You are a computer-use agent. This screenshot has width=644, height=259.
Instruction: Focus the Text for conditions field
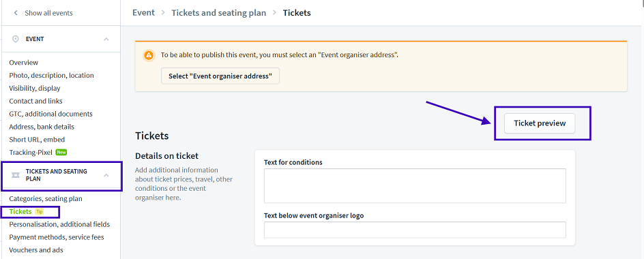[415, 185]
